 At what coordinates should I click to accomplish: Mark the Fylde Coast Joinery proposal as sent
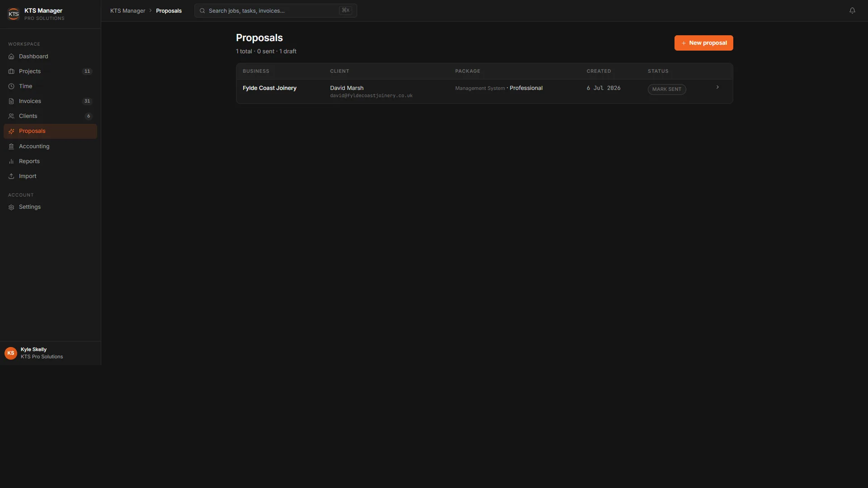point(667,89)
